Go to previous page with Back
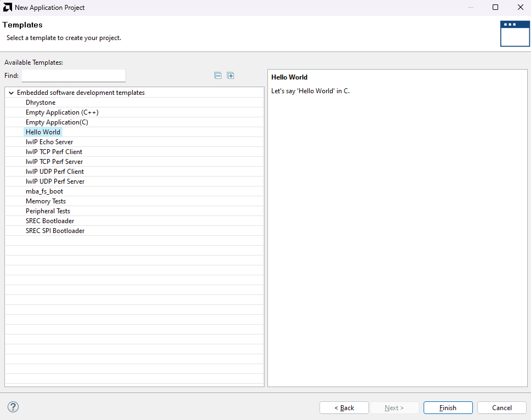The height and width of the screenshot is (420, 531). click(x=344, y=408)
